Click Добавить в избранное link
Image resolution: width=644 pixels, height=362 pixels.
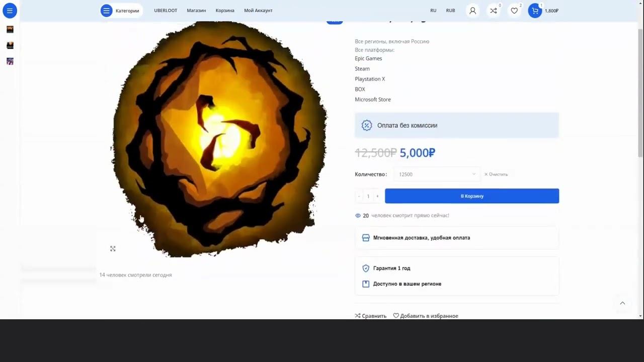pyautogui.click(x=426, y=316)
